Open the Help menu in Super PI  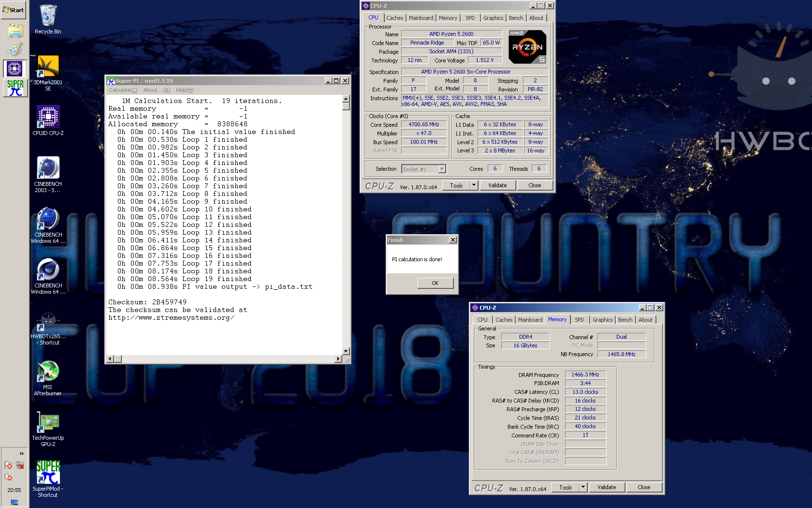(x=185, y=90)
